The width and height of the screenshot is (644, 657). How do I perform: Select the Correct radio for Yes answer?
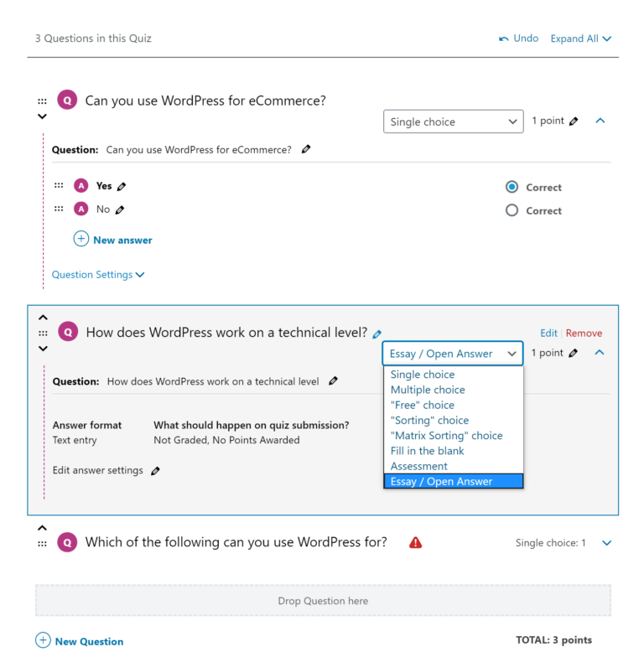pyautogui.click(x=512, y=187)
